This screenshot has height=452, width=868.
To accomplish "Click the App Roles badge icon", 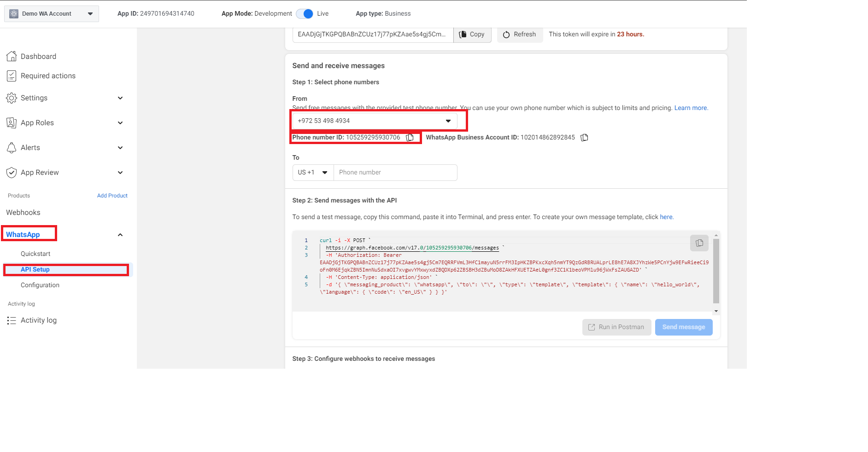I will [12, 123].
